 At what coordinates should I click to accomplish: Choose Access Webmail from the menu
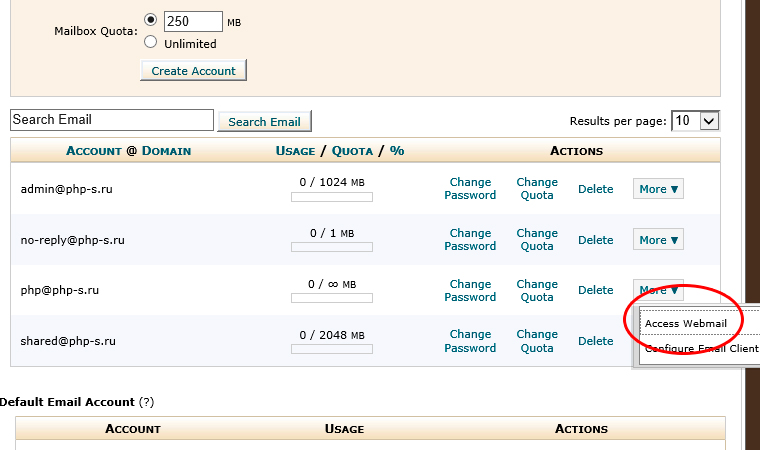click(x=684, y=323)
